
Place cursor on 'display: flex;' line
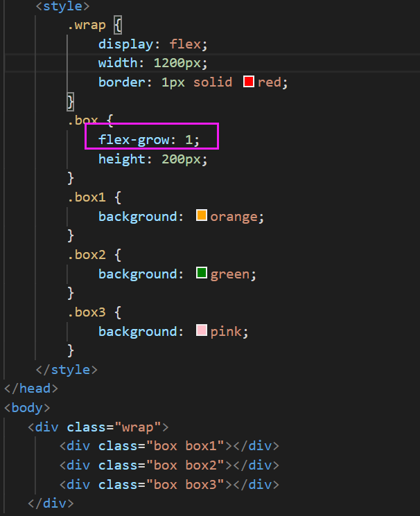point(153,44)
